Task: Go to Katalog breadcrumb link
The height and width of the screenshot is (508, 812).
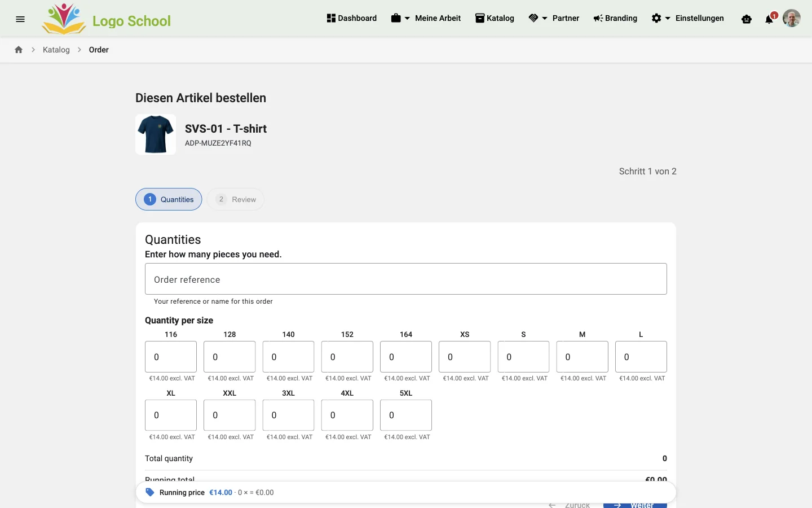Action: coord(56,50)
